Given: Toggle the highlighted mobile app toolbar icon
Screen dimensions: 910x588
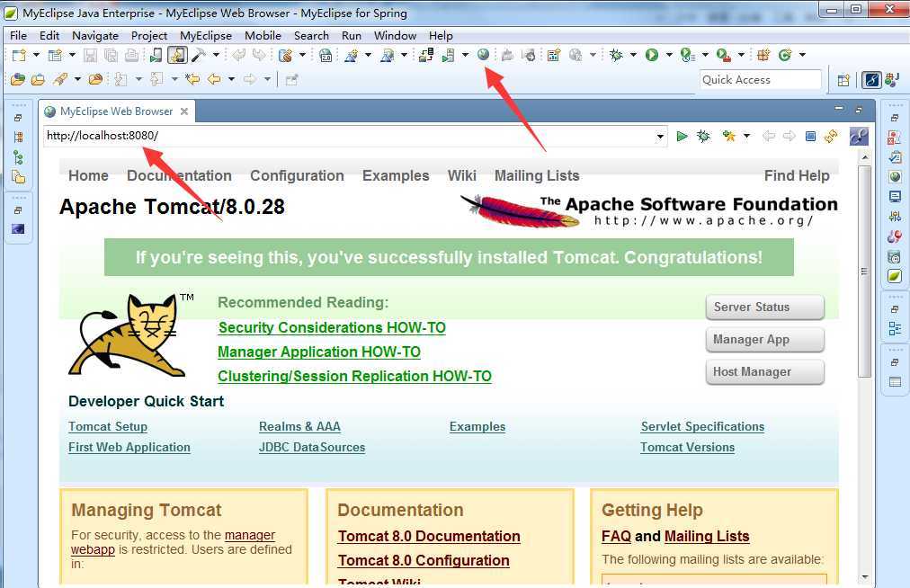Looking at the screenshot, I should tap(177, 55).
